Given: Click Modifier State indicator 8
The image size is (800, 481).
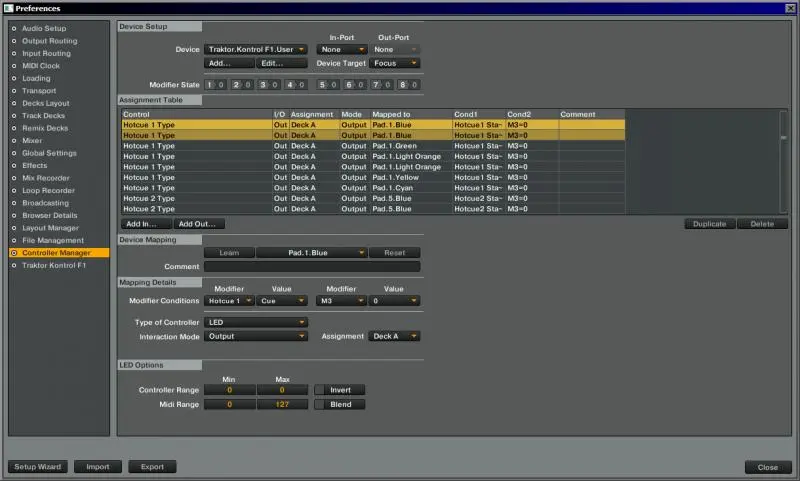Looking at the screenshot, I should tap(403, 85).
